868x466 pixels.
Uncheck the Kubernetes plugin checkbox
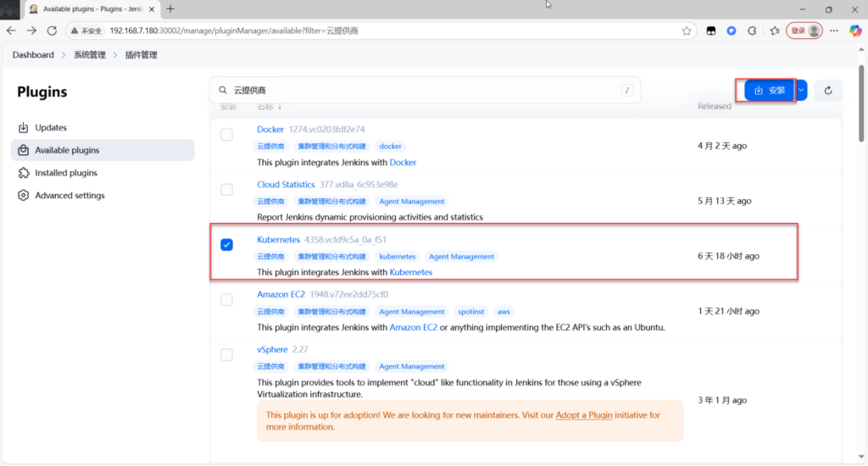tap(226, 245)
